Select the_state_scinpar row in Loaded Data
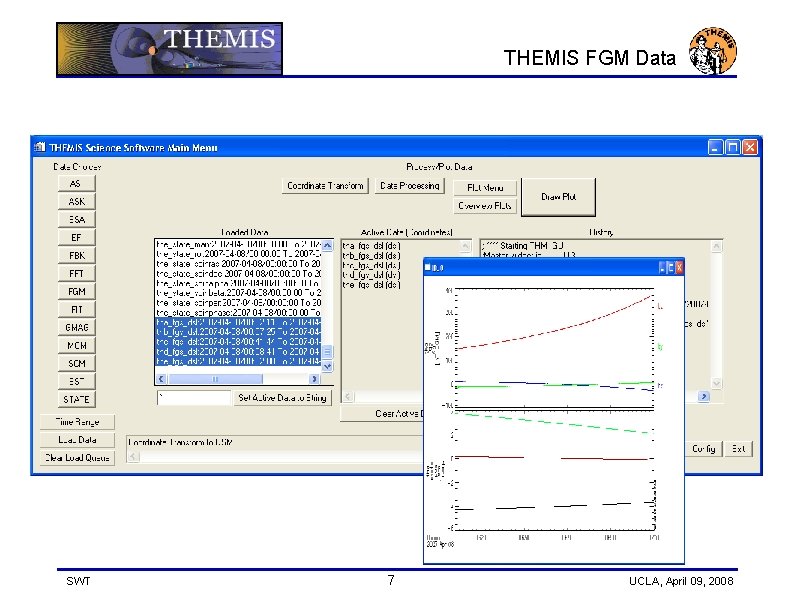This screenshot has height=612, width=792. [x=238, y=303]
